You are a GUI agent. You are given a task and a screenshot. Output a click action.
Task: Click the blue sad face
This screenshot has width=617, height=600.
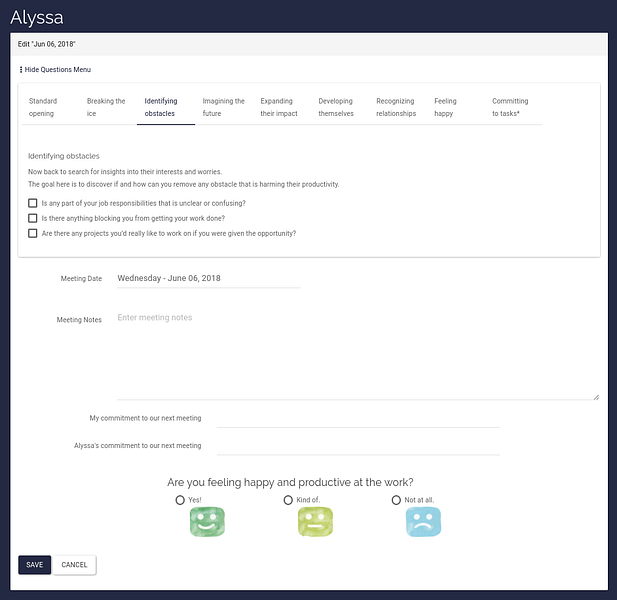(x=423, y=522)
